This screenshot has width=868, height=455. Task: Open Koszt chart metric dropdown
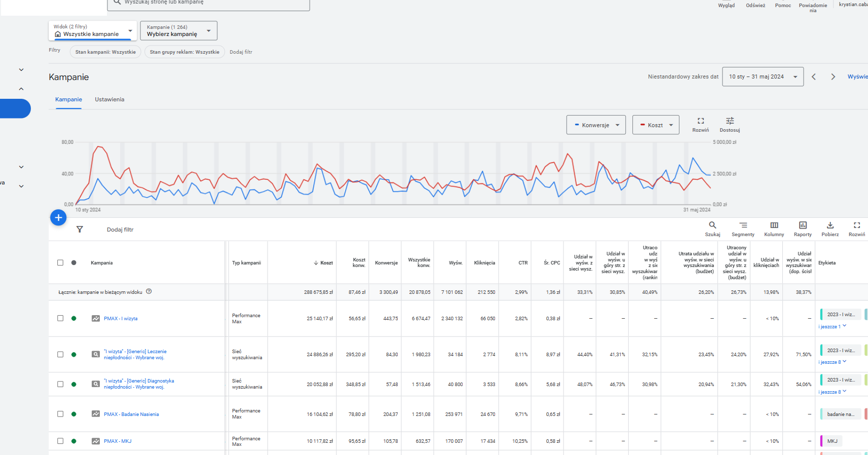(656, 125)
